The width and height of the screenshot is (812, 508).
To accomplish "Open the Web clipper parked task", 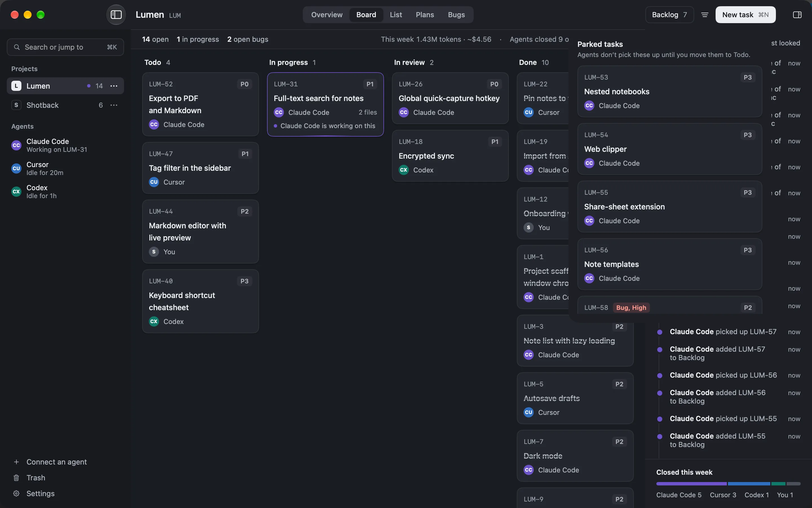I will tap(669, 149).
